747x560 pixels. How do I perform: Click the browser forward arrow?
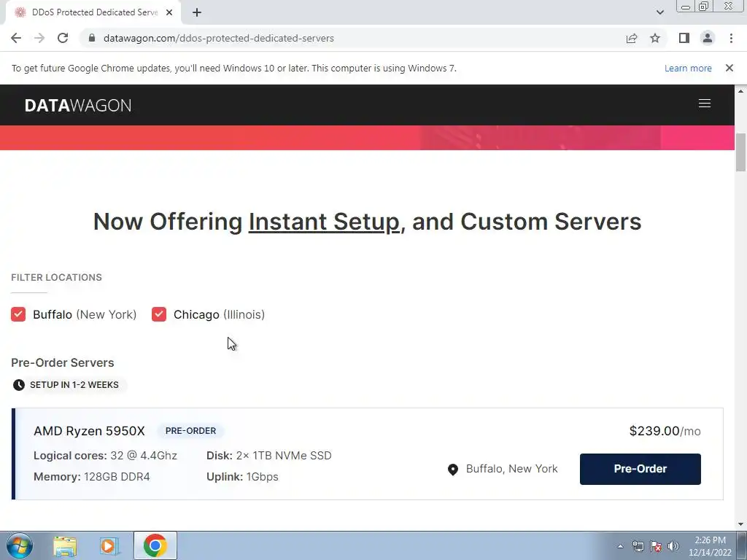[39, 38]
